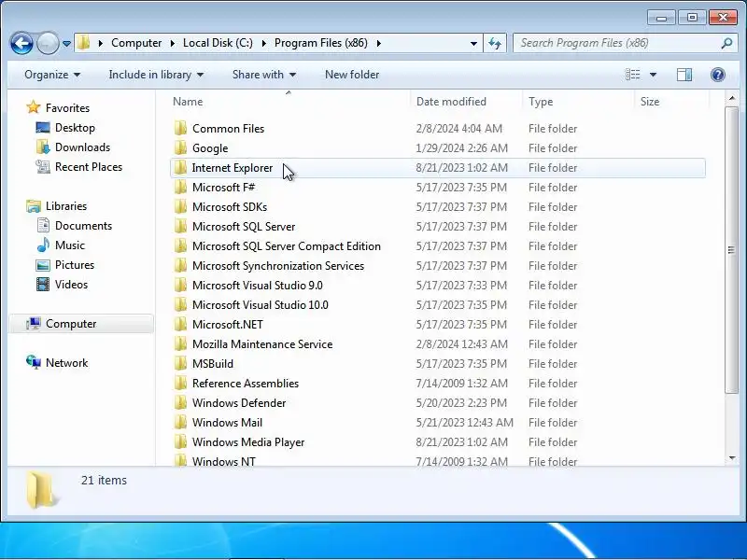The image size is (747, 560).
Task: Click the refresh button beside address bar
Action: [495, 43]
